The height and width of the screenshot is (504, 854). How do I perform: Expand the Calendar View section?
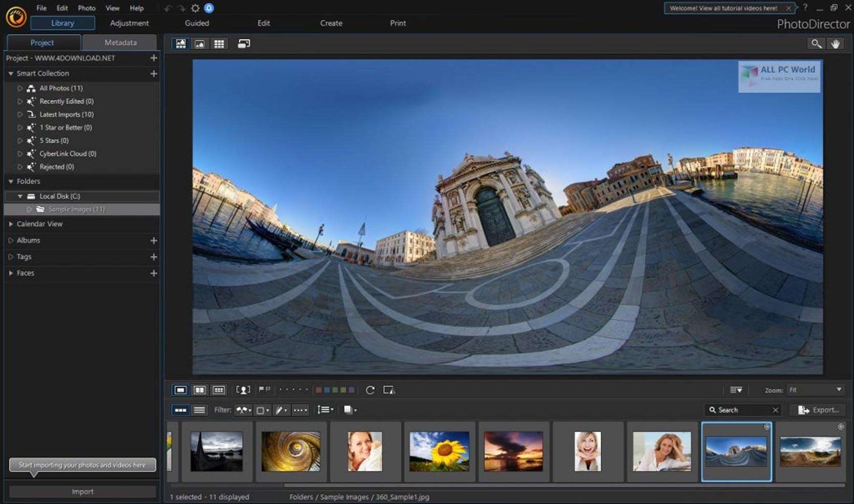(11, 224)
